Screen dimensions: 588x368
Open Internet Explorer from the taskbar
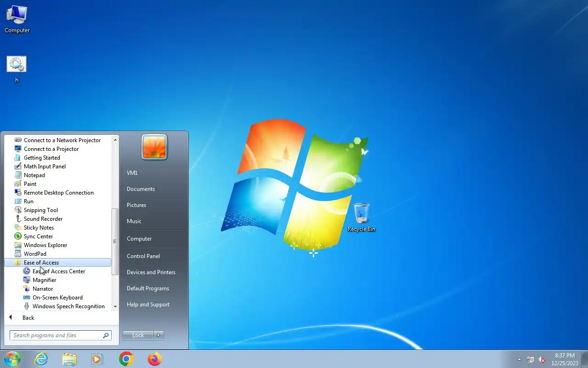tap(41, 359)
